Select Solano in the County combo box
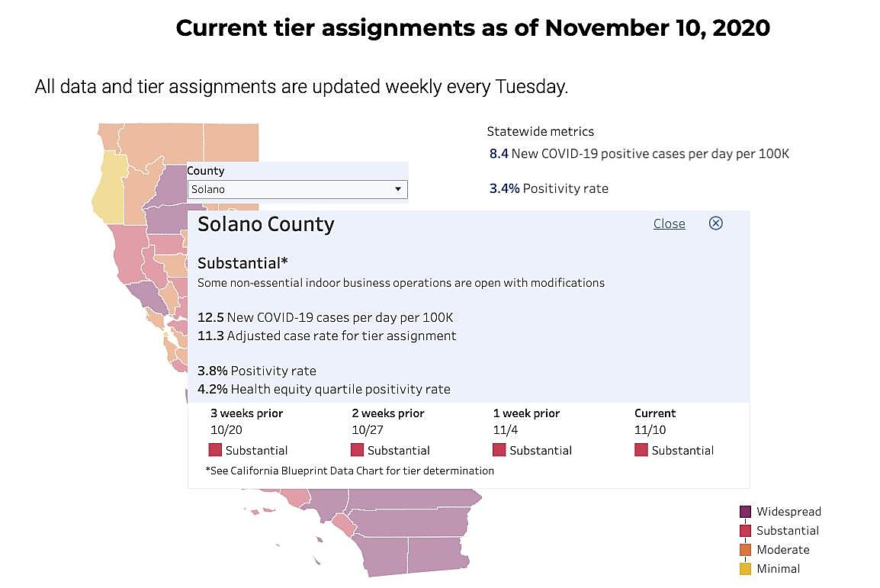This screenshot has width=880, height=588. [297, 189]
